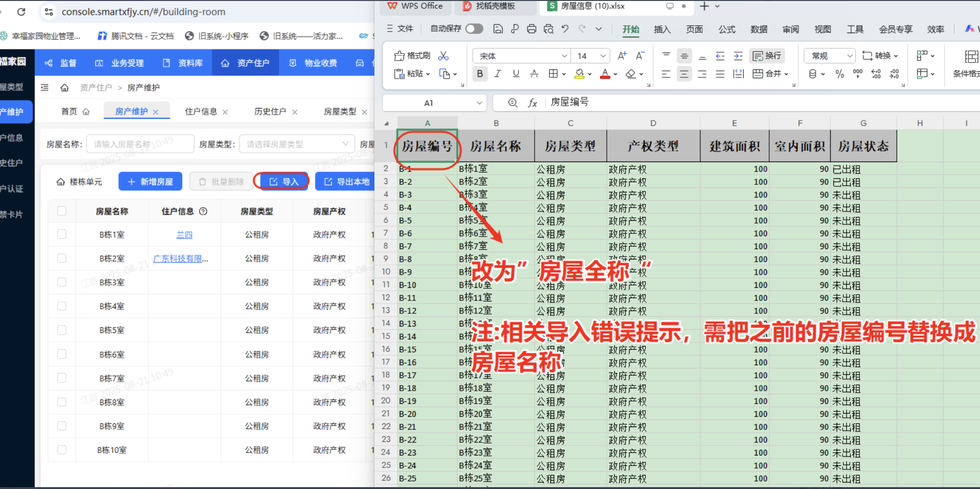The height and width of the screenshot is (489, 980).
Task: Open the font size 14 dropdown
Action: click(590, 55)
